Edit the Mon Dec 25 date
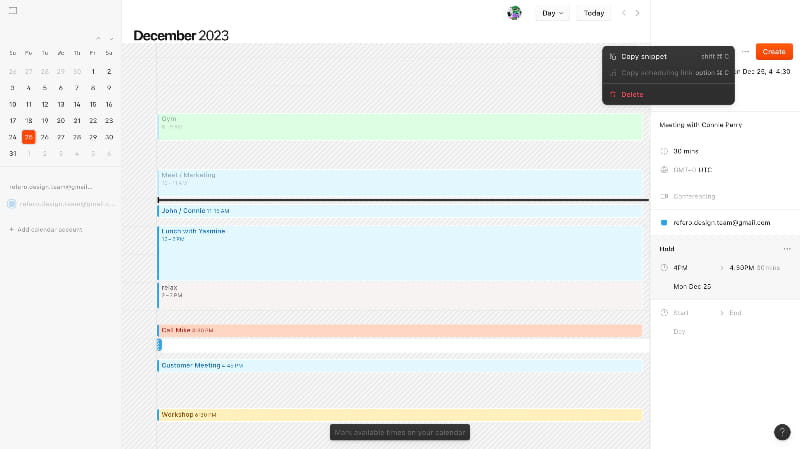Screen dimensions: 800x449 692,287
